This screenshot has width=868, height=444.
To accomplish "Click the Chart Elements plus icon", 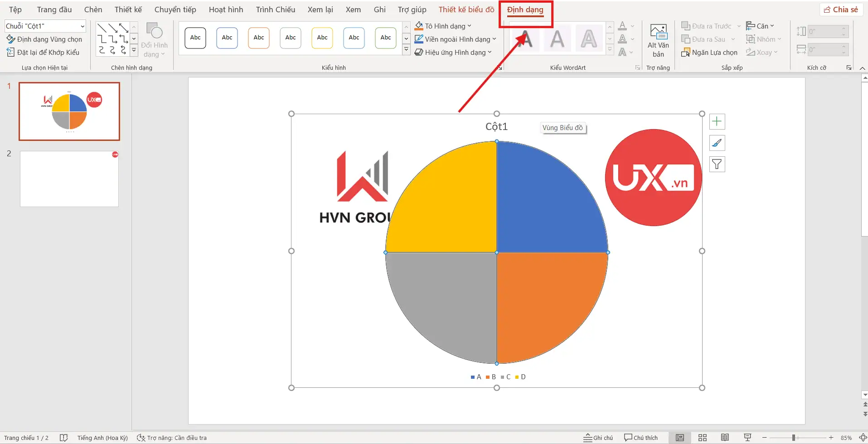I will coord(717,121).
